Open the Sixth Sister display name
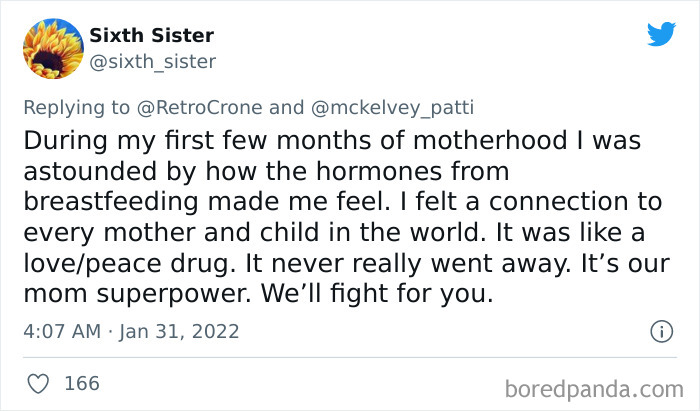 pos(151,36)
